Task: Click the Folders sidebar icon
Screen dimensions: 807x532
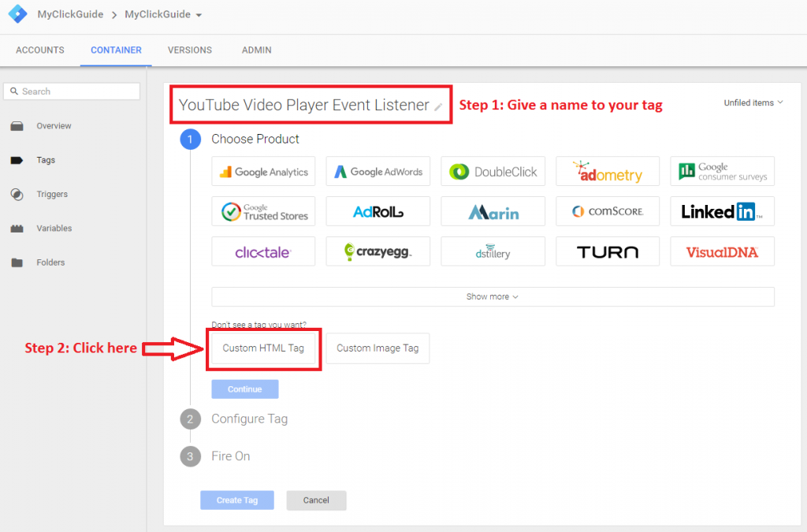Action: click(x=17, y=262)
